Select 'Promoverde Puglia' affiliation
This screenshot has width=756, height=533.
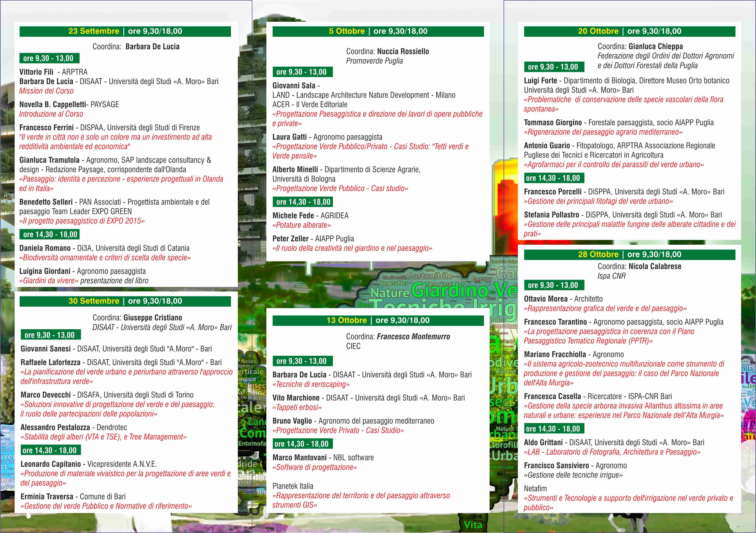(374, 61)
